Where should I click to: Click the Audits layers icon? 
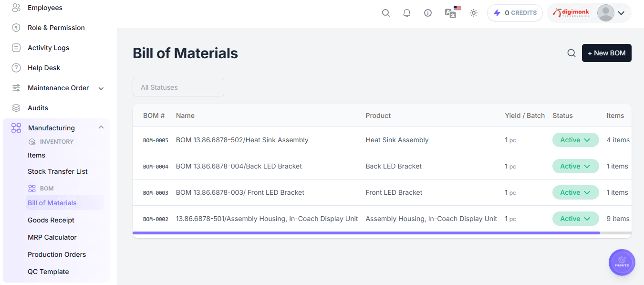click(16, 108)
